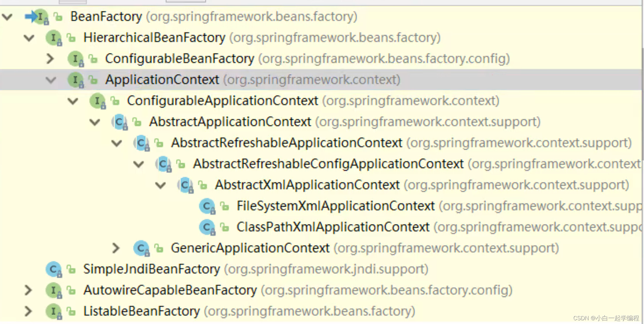Expand the GenericApplicationContext node
Screen dimensions: 644x324
(x=116, y=248)
